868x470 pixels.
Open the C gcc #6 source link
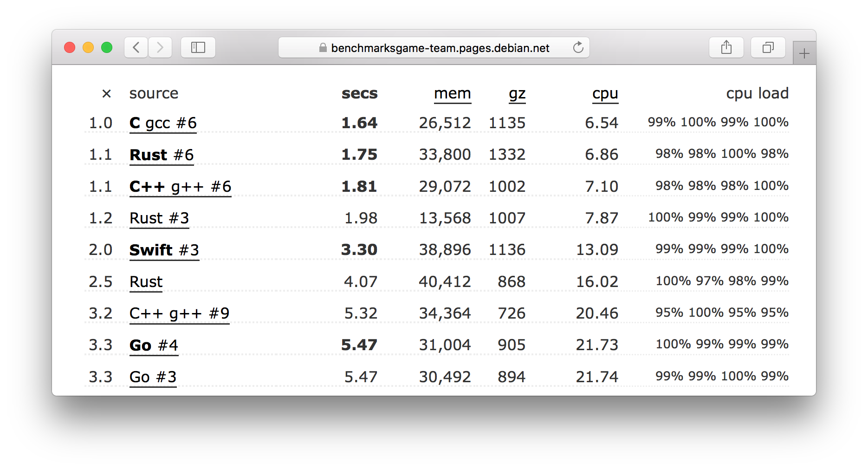pos(163,123)
